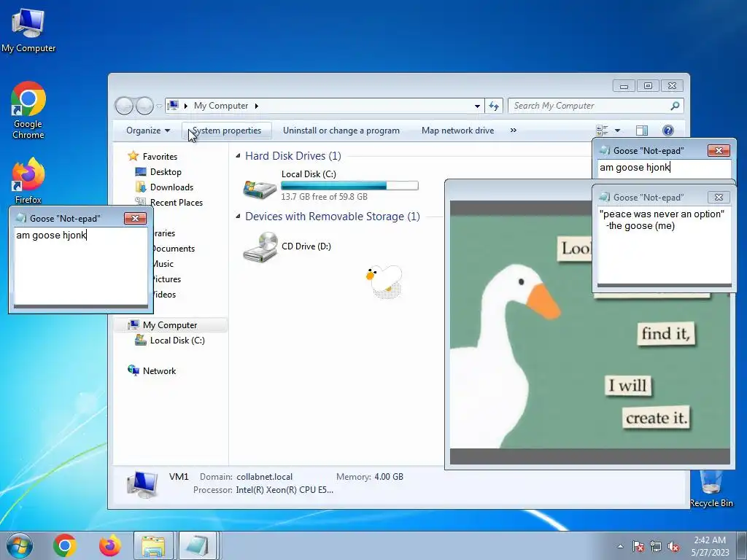Click the Local Disk (C:) usage bar

(349, 185)
